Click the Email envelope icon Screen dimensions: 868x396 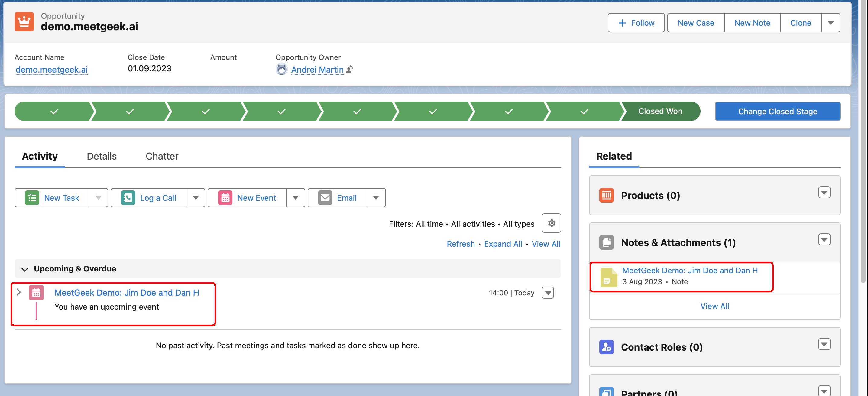pyautogui.click(x=325, y=198)
